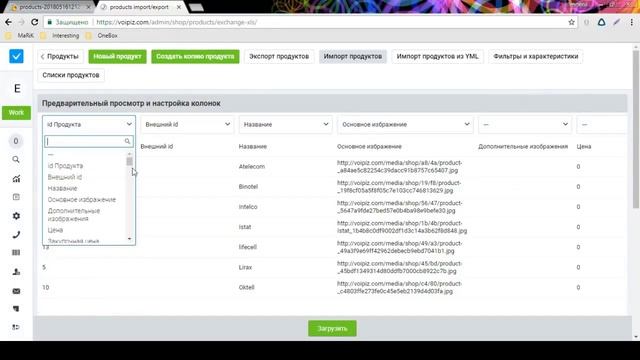Go back to Продукты
Viewport: 640px width, 360px height.
[60, 56]
